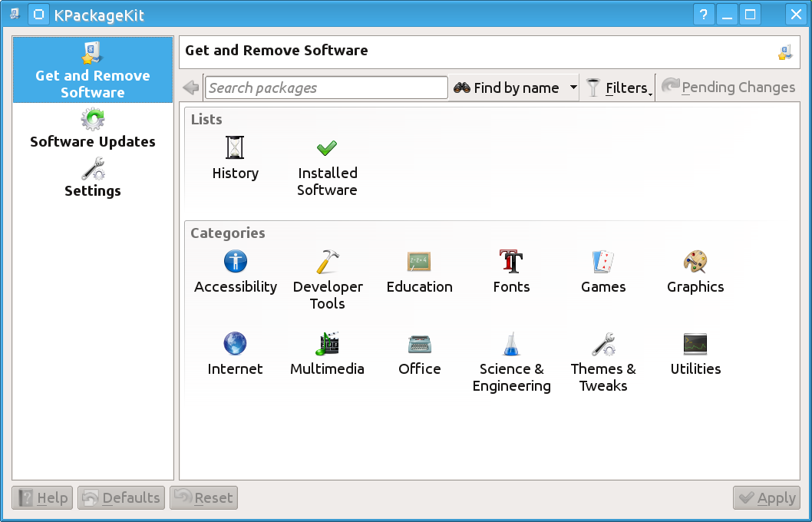
Task: Open Science & Engineering flask category
Action: point(511,362)
